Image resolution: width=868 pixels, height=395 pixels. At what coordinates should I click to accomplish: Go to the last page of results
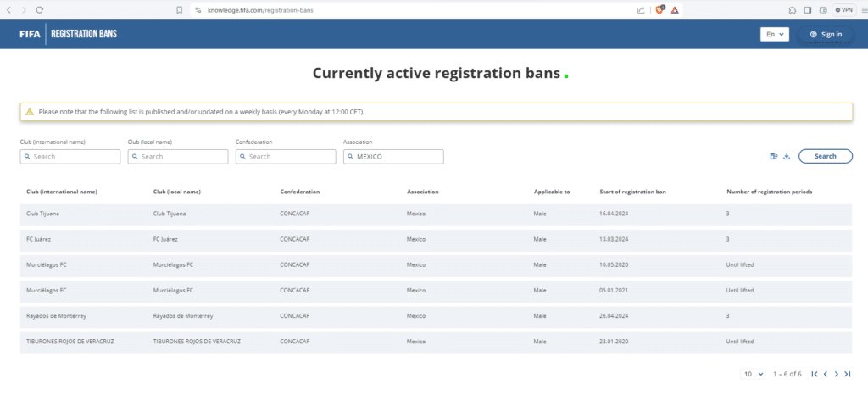pyautogui.click(x=847, y=374)
